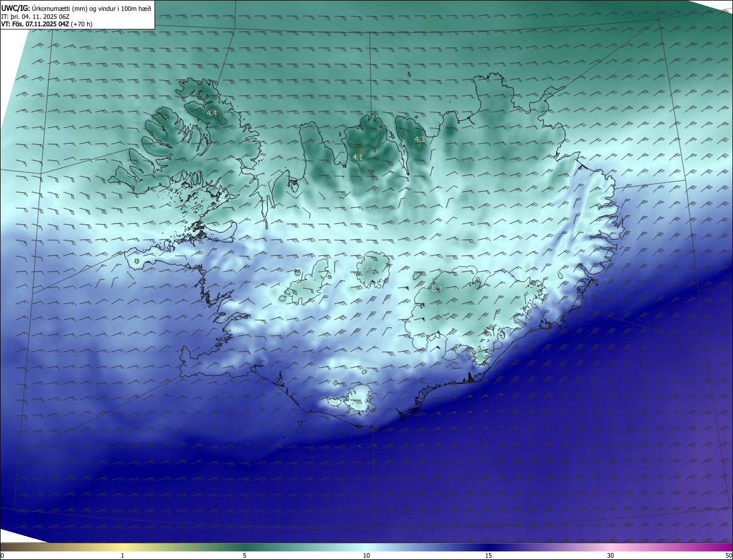733x560 pixels.
Task: Click the 'VT: Fös. 07.11.2025 04Z (+70 h)' line
Action: coord(47,24)
